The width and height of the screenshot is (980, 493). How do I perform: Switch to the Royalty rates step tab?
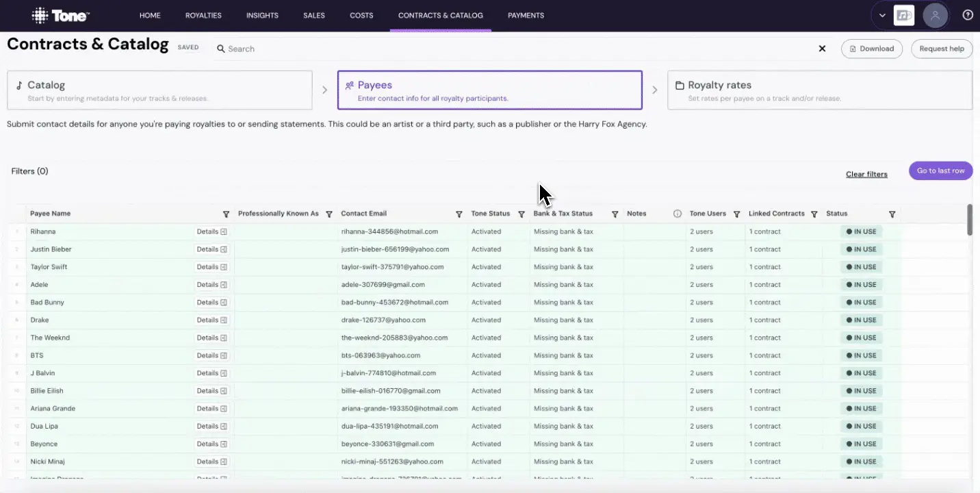(820, 90)
